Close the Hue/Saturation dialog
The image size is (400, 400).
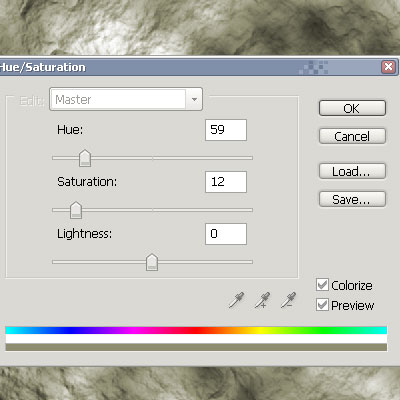[388, 67]
